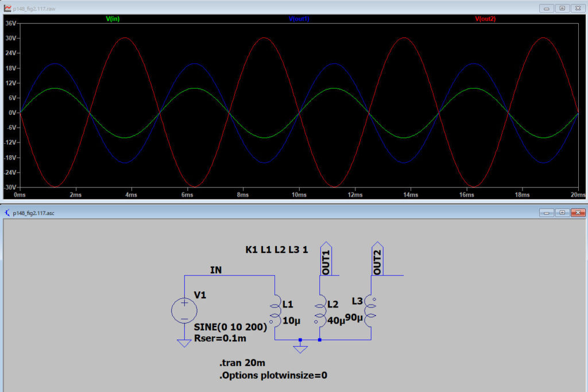Viewport: 588px width, 392px height.
Task: Click the ground symbol under V1
Action: click(x=184, y=343)
